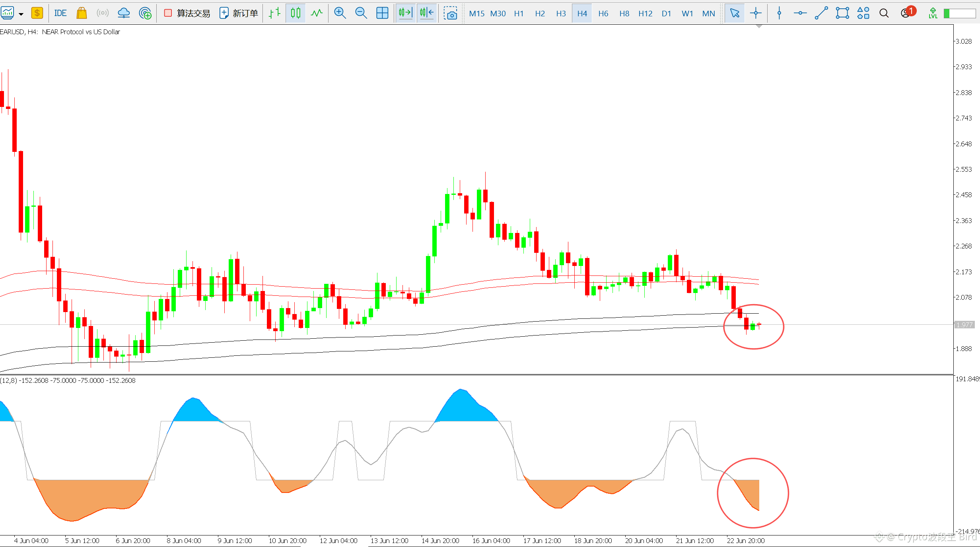Switch chart to bar chart mode
Screen dimensions: 980x547
pyautogui.click(x=274, y=13)
